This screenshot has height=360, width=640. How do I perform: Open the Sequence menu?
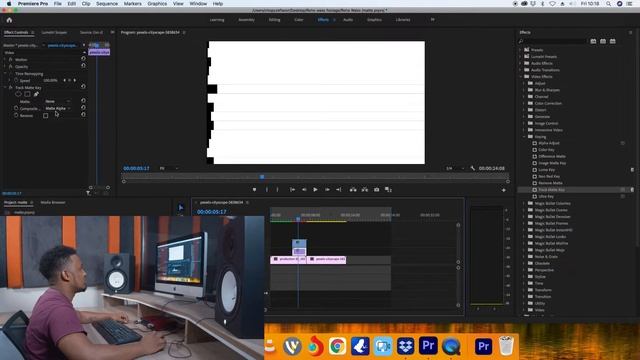tap(107, 4)
